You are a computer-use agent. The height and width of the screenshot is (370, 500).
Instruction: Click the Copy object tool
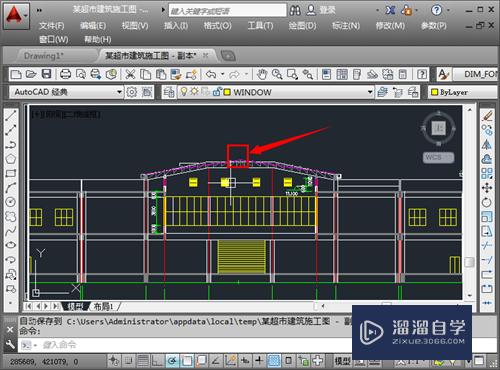point(487,130)
